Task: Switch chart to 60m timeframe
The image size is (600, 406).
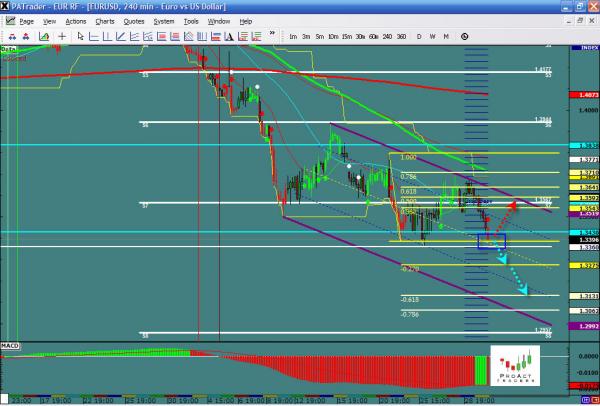Action: [x=373, y=36]
